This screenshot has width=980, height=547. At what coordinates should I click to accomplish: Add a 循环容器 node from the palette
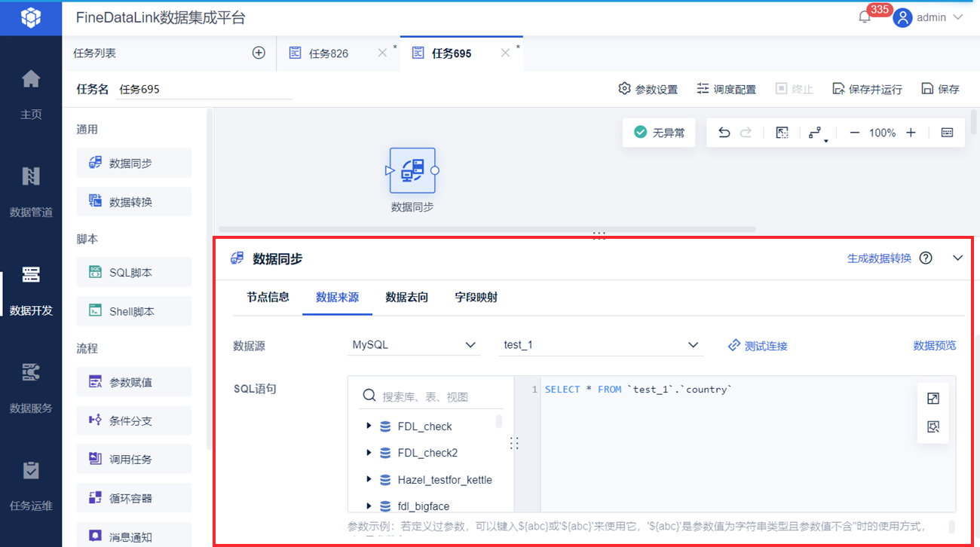[x=134, y=498]
